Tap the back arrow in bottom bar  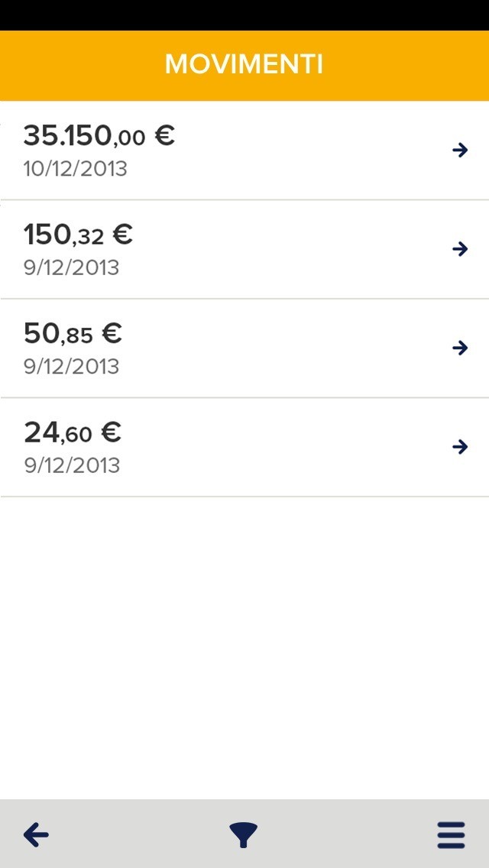[x=36, y=835]
